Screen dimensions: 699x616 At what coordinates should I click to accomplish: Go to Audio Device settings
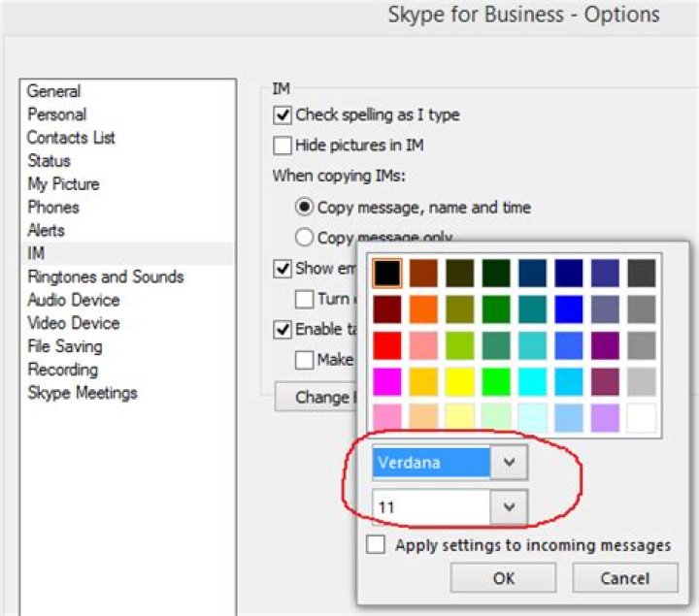click(x=74, y=300)
